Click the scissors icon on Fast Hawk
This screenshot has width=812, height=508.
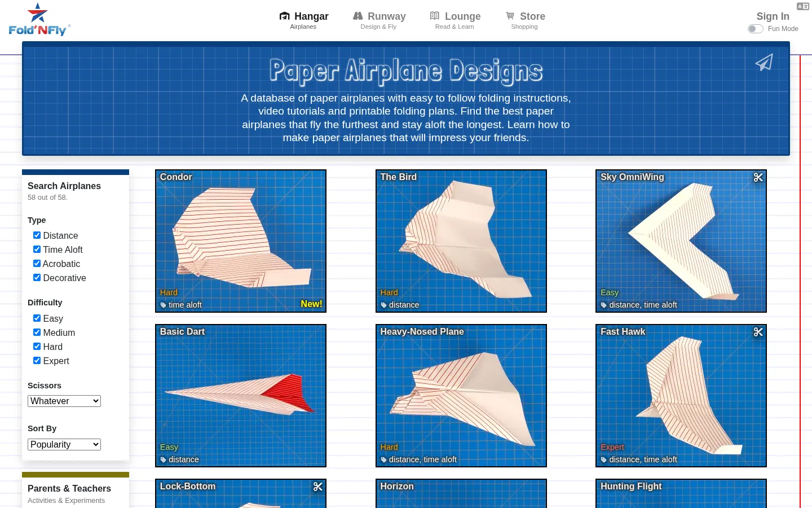point(758,332)
